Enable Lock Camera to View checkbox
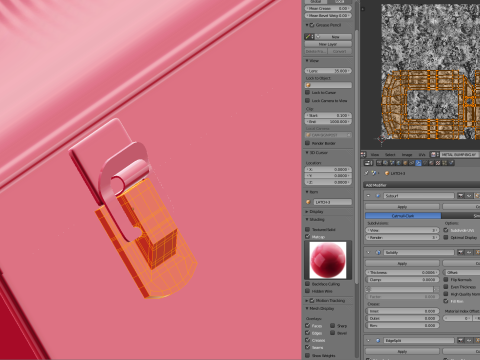 (x=308, y=100)
